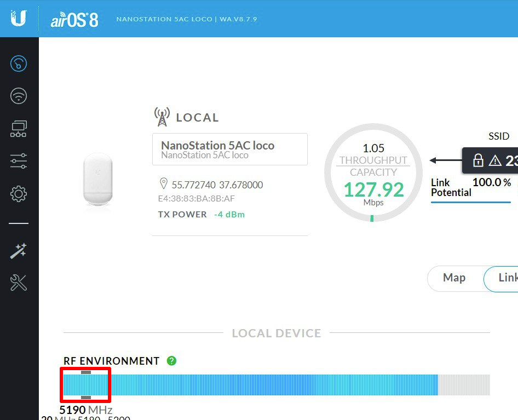Click the SSID label

tap(499, 136)
